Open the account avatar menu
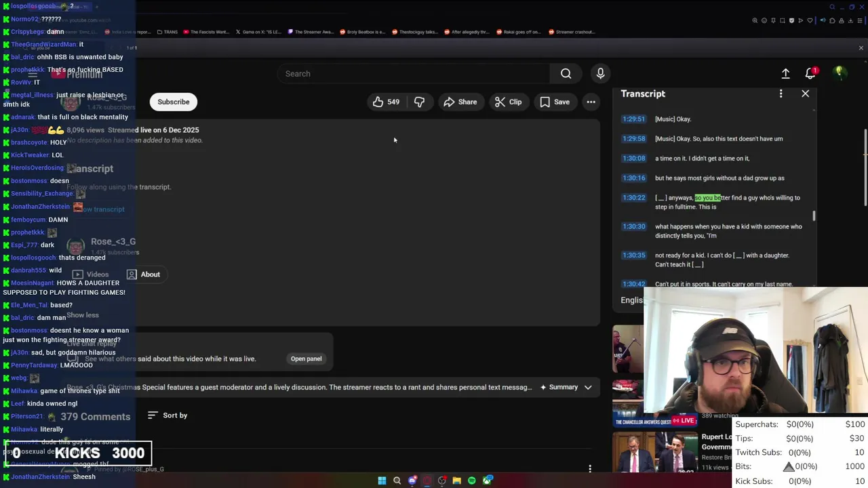 840,73
